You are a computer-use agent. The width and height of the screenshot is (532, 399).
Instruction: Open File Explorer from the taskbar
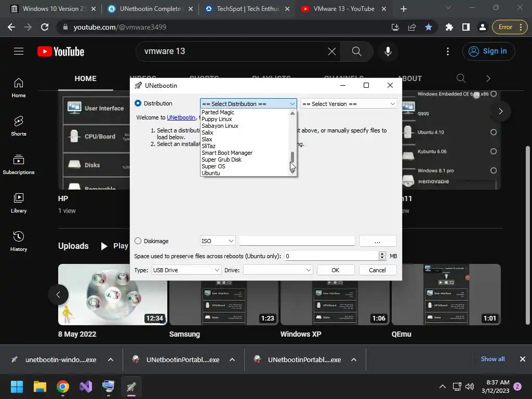pos(39,387)
